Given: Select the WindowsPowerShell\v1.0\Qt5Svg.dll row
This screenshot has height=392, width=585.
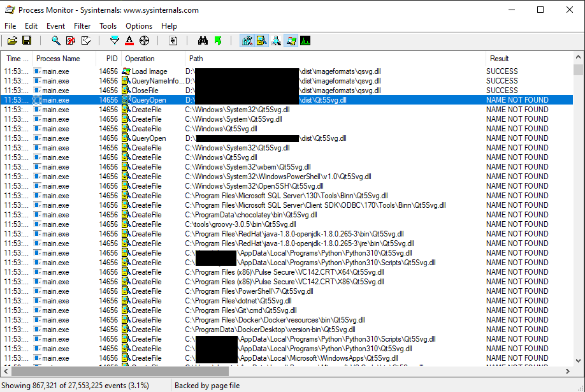Looking at the screenshot, I should 287,177.
